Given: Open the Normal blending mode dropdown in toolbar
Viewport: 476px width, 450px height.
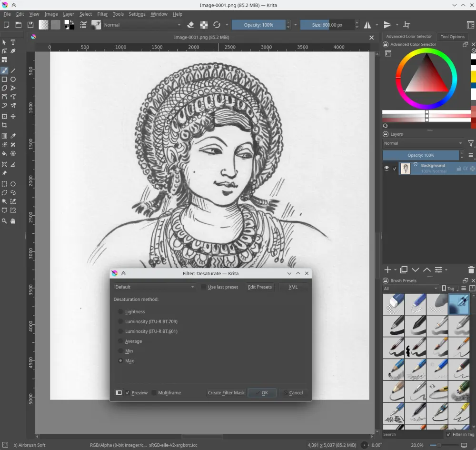Looking at the screenshot, I should coord(142,25).
